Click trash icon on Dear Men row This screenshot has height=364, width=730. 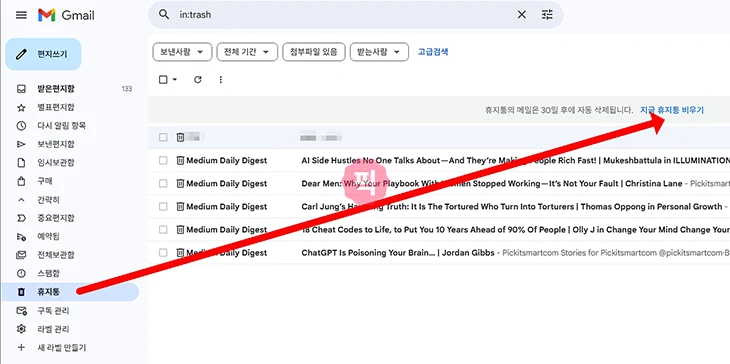[x=180, y=183]
